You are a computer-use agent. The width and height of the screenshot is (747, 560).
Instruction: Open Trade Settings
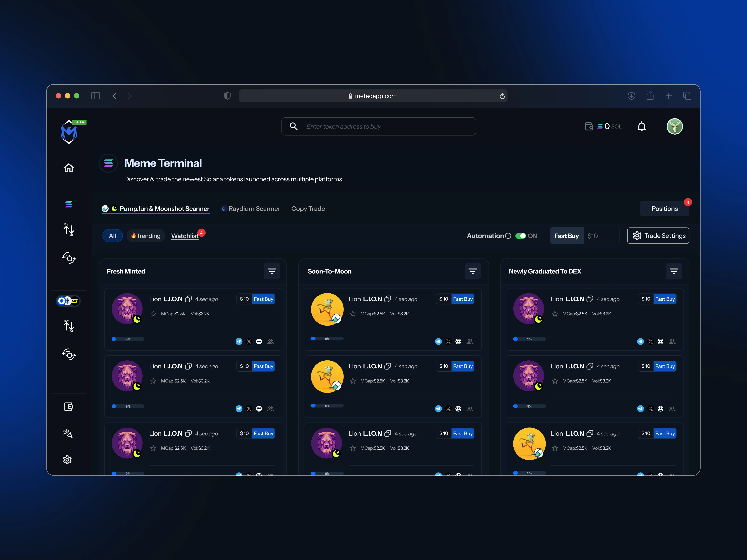658,236
